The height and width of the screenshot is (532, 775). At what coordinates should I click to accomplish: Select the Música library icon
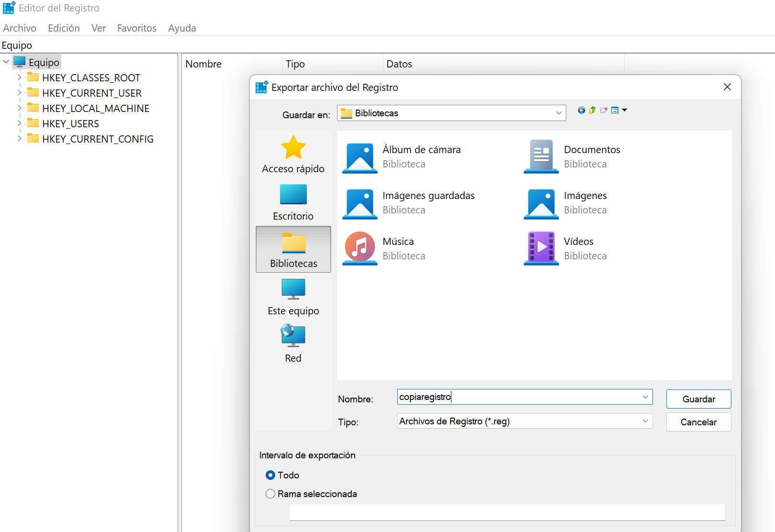pyautogui.click(x=359, y=248)
